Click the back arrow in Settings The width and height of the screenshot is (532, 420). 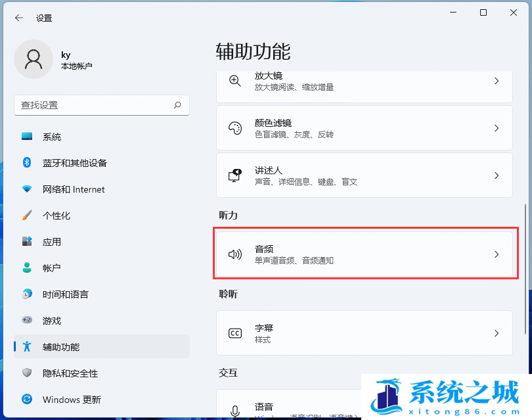(x=18, y=18)
